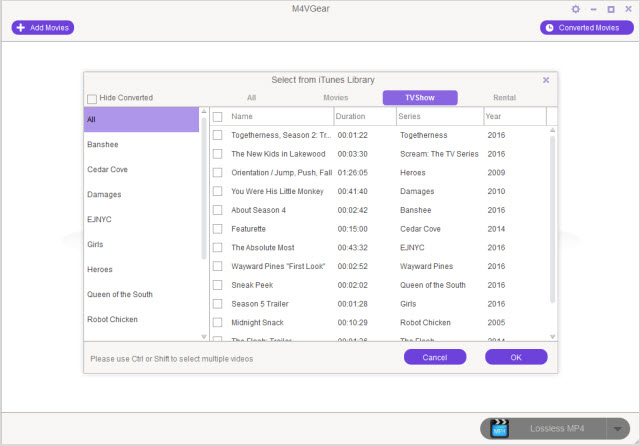Select Banshee in the series sidebar
This screenshot has width=640, height=446.
[x=141, y=144]
